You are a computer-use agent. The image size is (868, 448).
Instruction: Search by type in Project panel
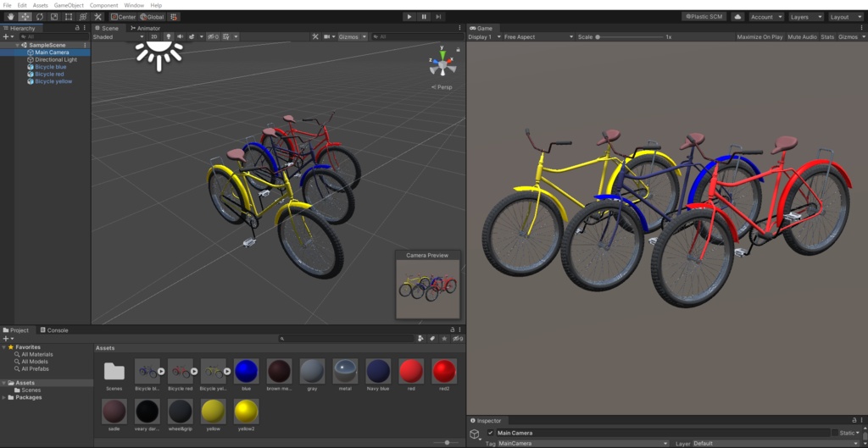point(420,339)
